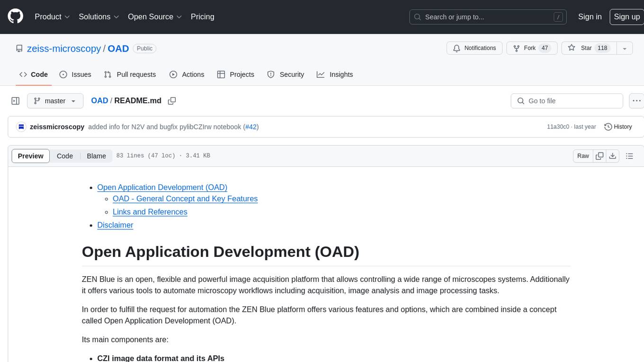Open the zeissmicroscopy author link

(x=57, y=127)
